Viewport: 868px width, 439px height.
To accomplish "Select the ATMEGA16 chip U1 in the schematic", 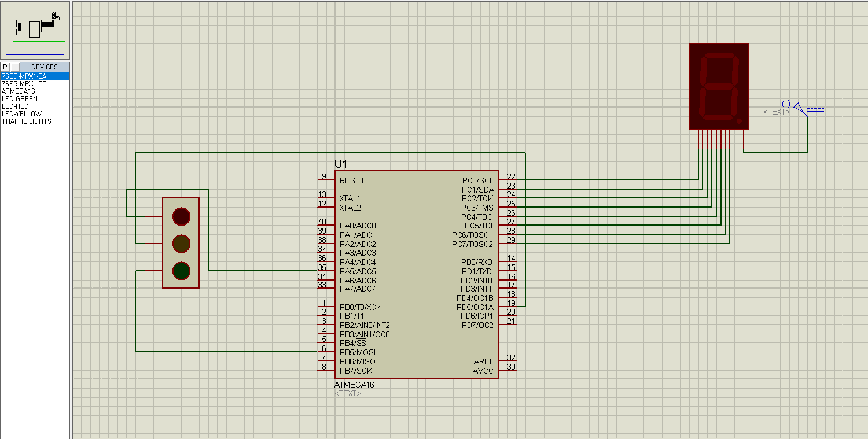I will (417, 272).
